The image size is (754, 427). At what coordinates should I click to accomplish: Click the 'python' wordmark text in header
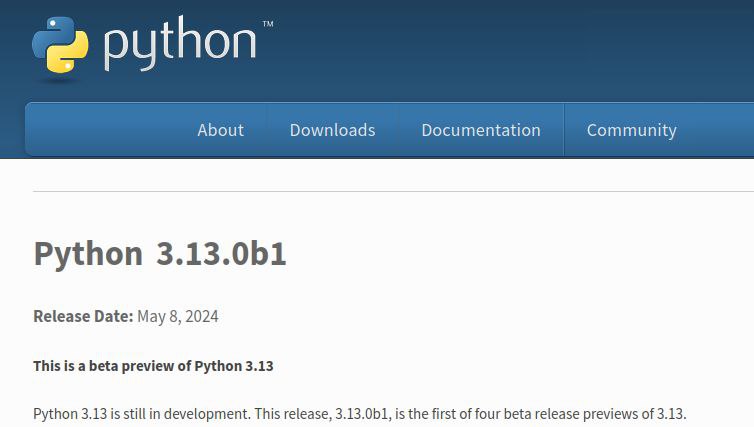[180, 44]
